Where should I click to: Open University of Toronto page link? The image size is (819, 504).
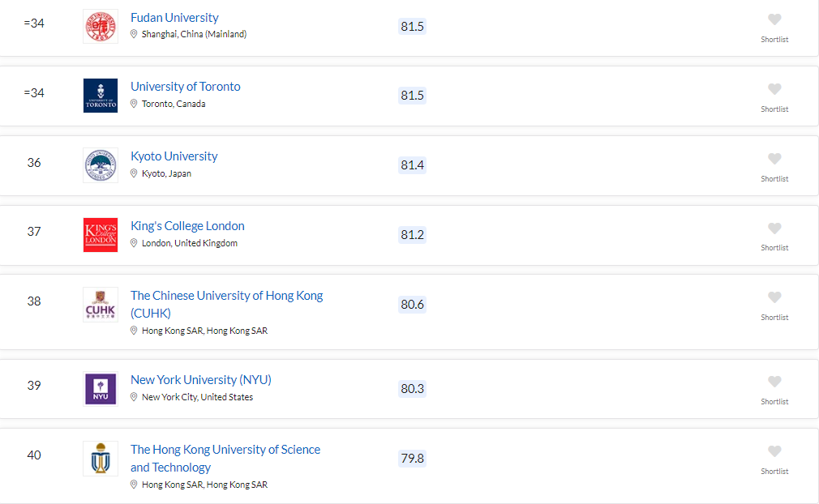[186, 87]
